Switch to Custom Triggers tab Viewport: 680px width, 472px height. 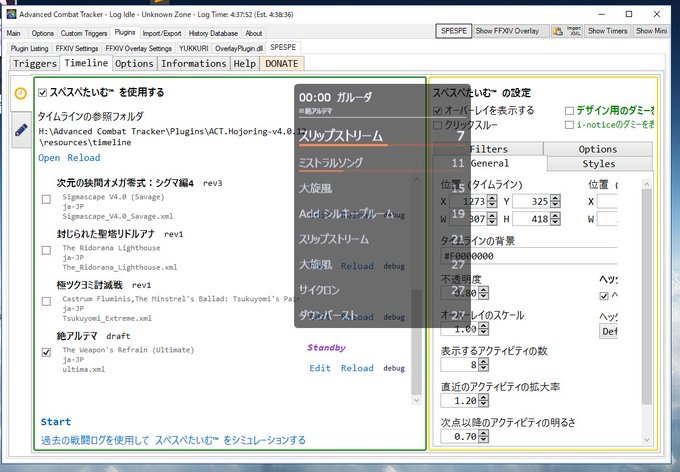84,33
